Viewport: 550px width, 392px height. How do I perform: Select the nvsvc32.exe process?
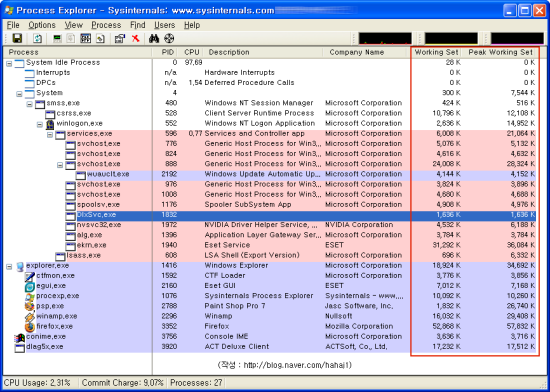point(99,225)
